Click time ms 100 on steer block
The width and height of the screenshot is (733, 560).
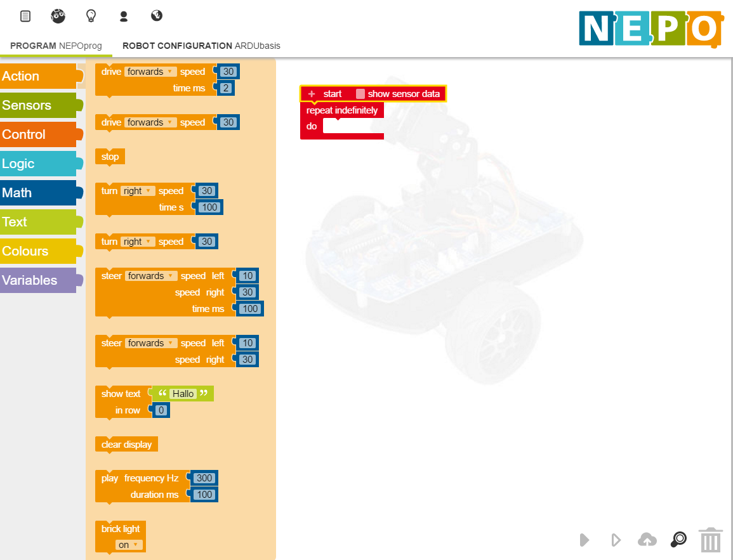click(250, 309)
